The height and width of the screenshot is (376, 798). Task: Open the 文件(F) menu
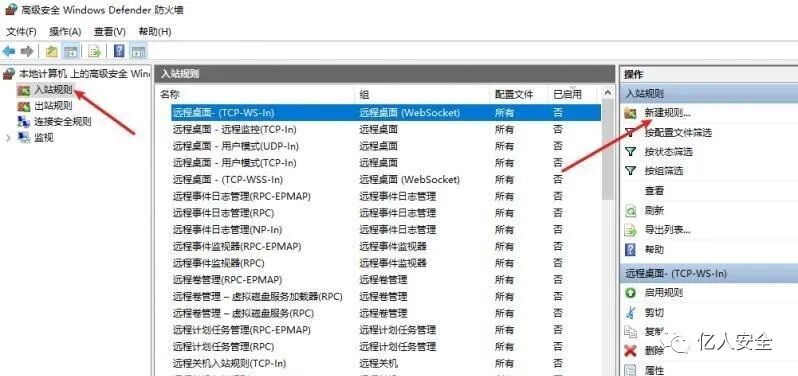(21, 32)
